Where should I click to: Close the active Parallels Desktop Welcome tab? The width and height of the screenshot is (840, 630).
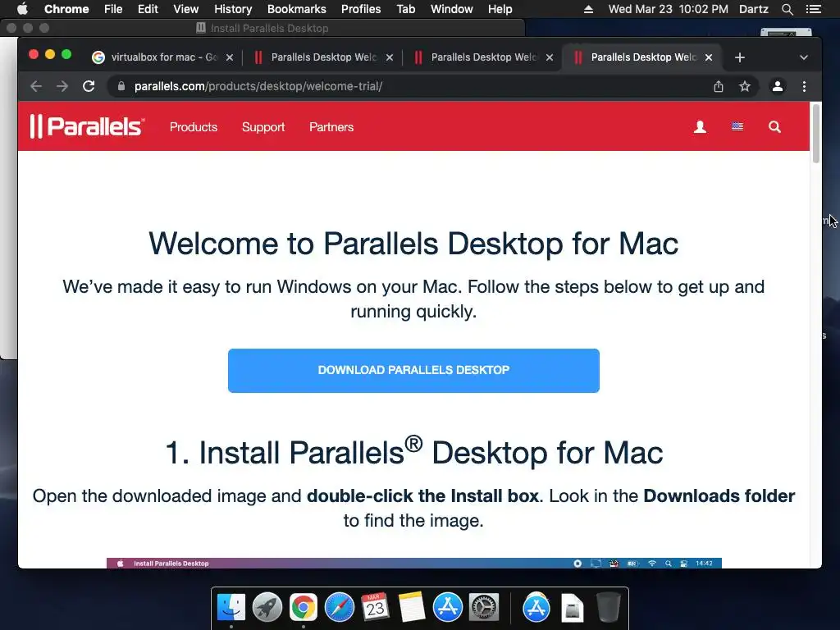click(x=709, y=57)
